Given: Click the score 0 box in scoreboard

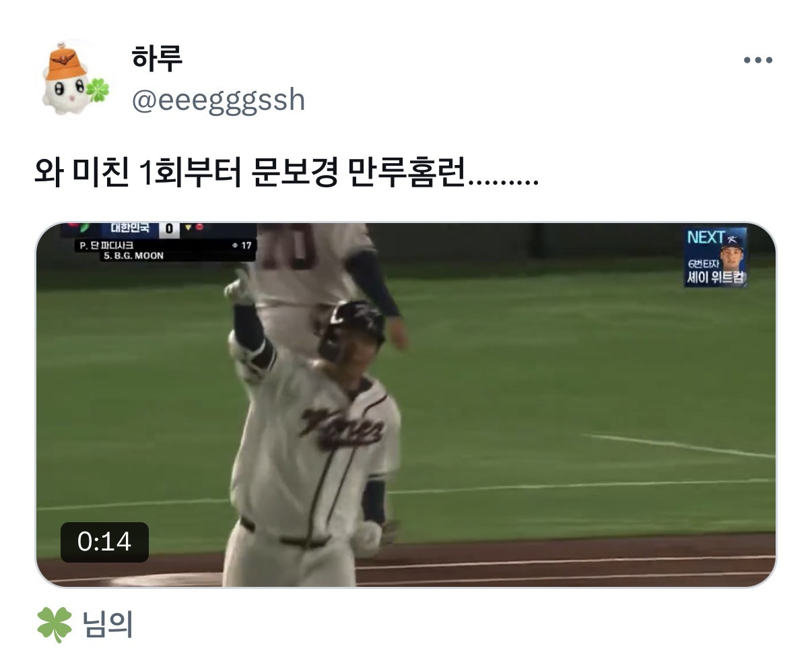Looking at the screenshot, I should pos(168,229).
